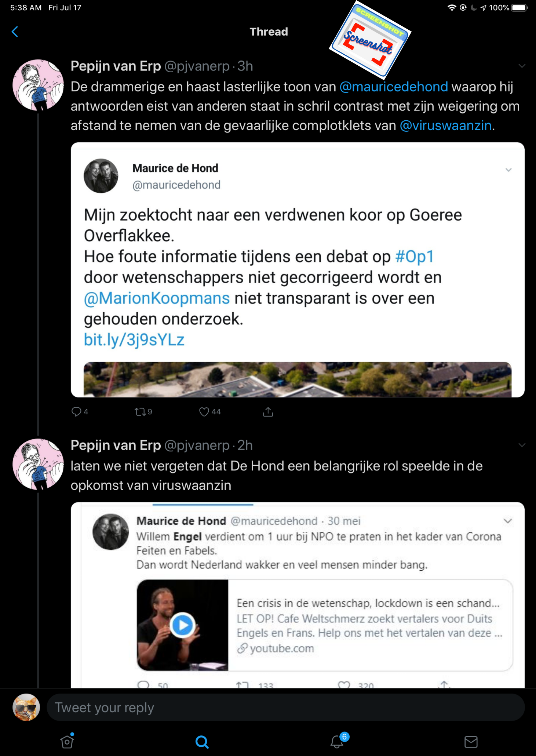Tap the back arrow in the Thread header

pyautogui.click(x=15, y=32)
